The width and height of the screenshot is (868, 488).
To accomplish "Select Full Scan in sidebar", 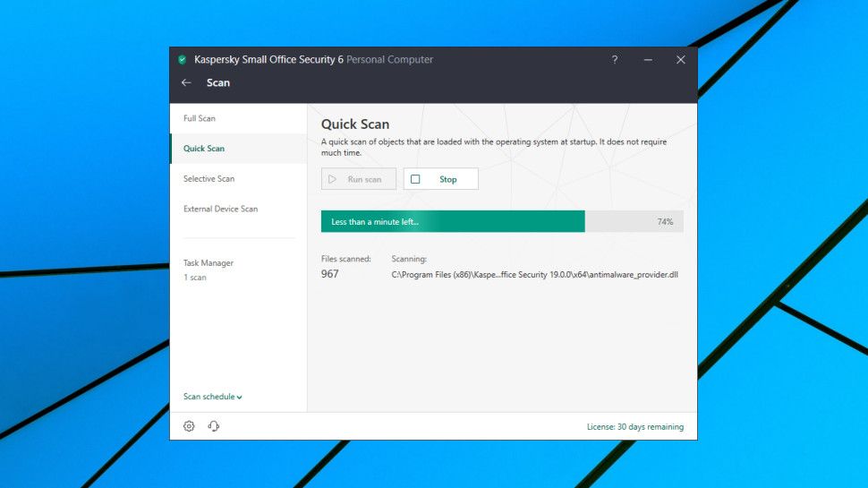I will click(x=239, y=118).
